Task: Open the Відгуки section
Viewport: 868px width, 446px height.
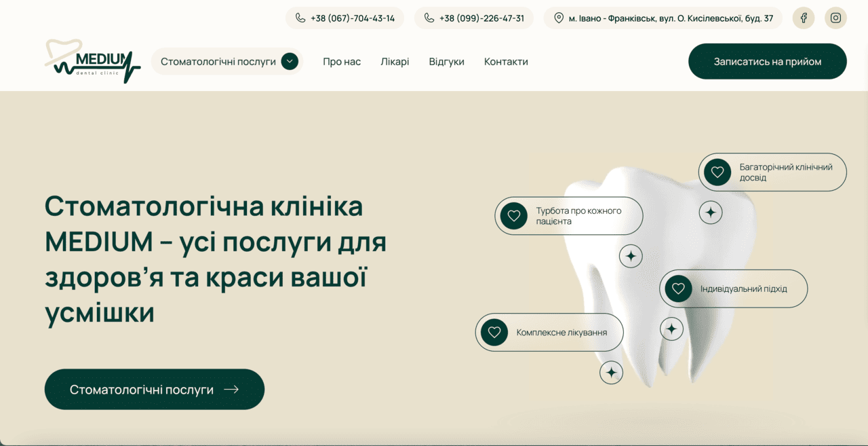Action: tap(446, 62)
